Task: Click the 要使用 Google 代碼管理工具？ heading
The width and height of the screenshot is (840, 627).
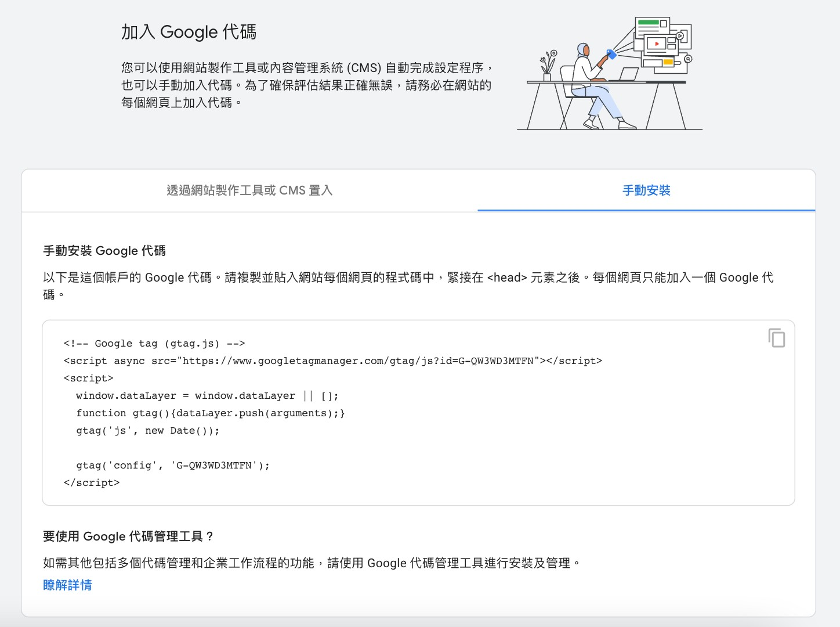Action: click(128, 536)
